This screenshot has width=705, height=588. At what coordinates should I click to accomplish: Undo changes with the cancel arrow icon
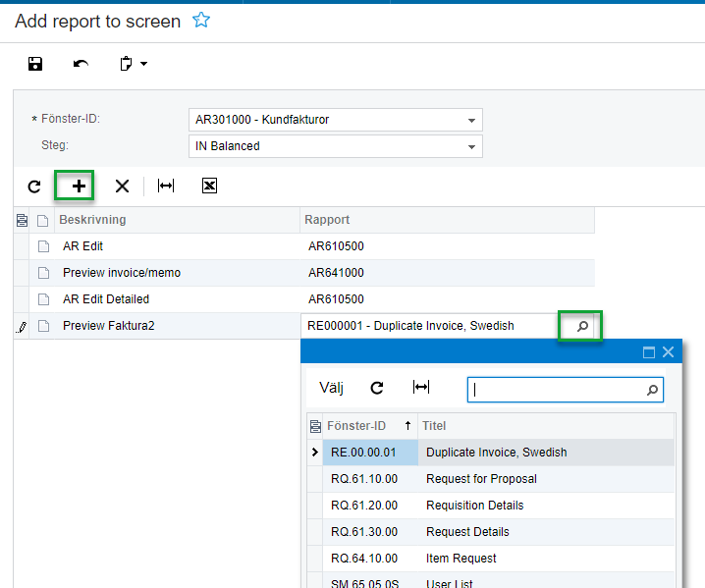(81, 64)
